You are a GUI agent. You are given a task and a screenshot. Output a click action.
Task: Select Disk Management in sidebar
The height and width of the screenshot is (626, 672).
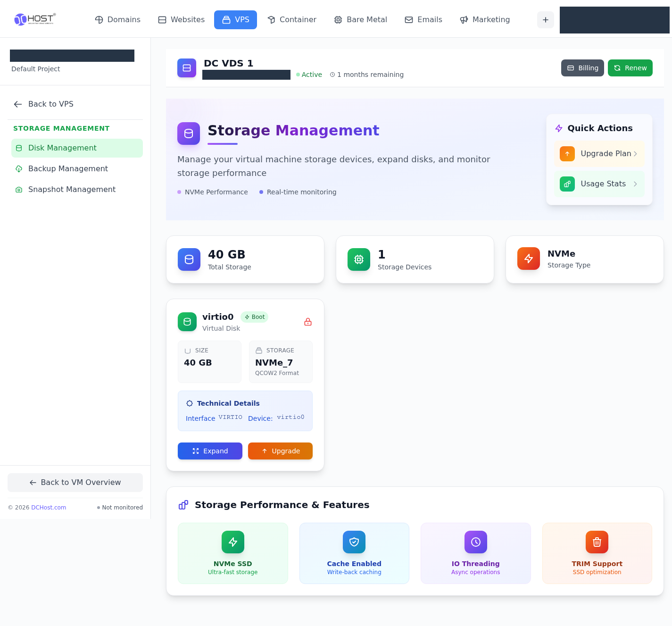[x=77, y=148]
